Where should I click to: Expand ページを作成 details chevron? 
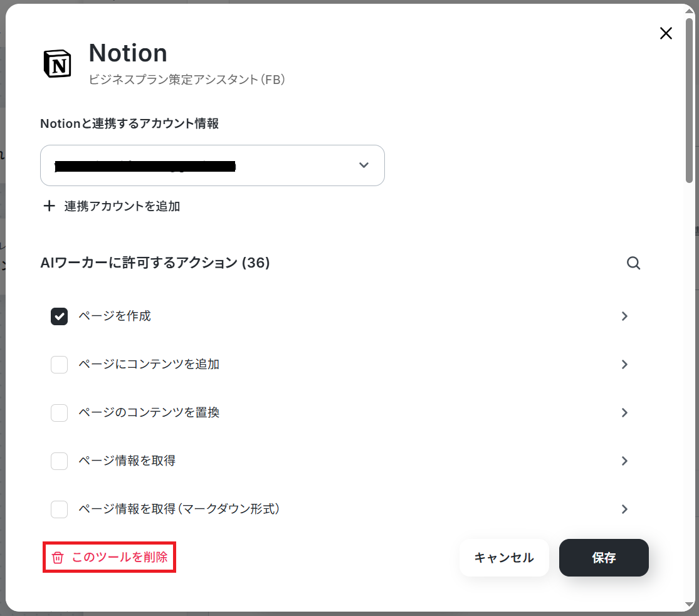[x=624, y=316]
